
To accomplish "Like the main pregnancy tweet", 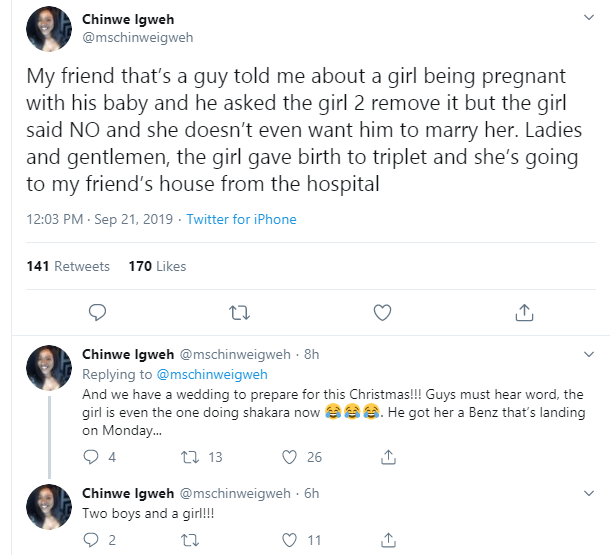I will (381, 313).
